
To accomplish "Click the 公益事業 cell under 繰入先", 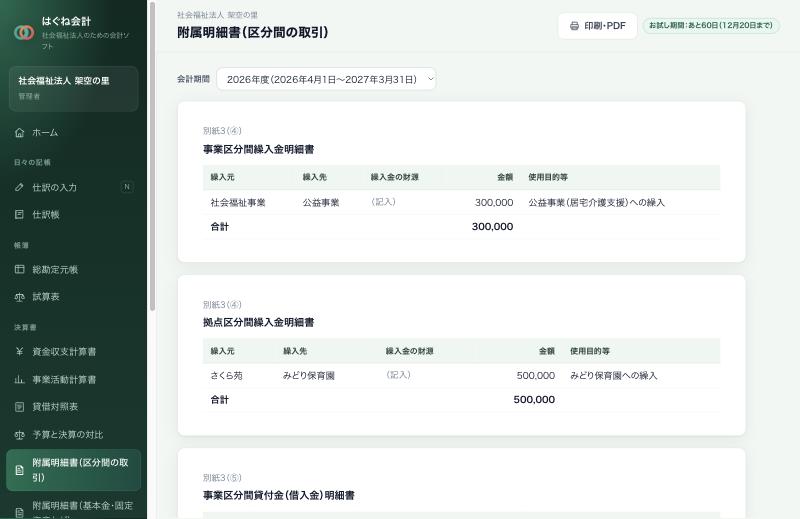I will [x=320, y=203].
